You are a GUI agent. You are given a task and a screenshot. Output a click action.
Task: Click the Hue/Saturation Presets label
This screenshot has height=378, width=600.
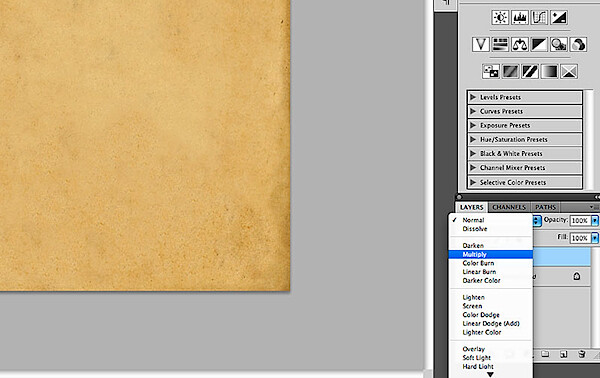514,139
